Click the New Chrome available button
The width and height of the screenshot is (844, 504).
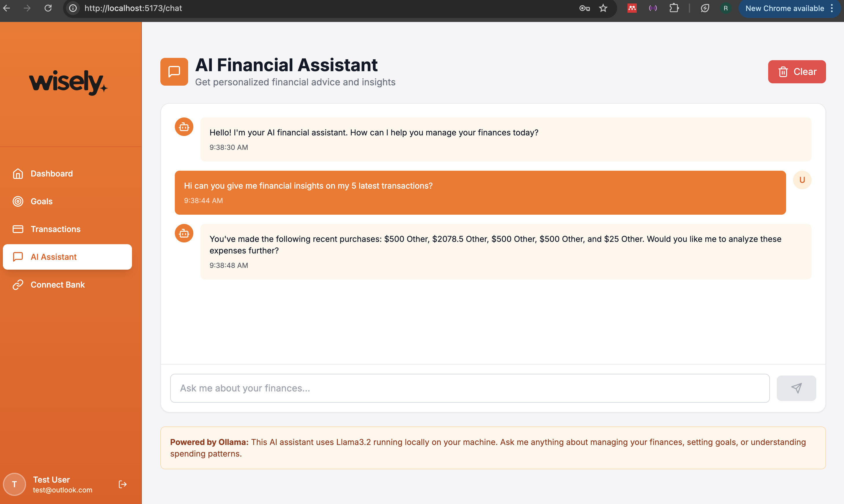785,8
